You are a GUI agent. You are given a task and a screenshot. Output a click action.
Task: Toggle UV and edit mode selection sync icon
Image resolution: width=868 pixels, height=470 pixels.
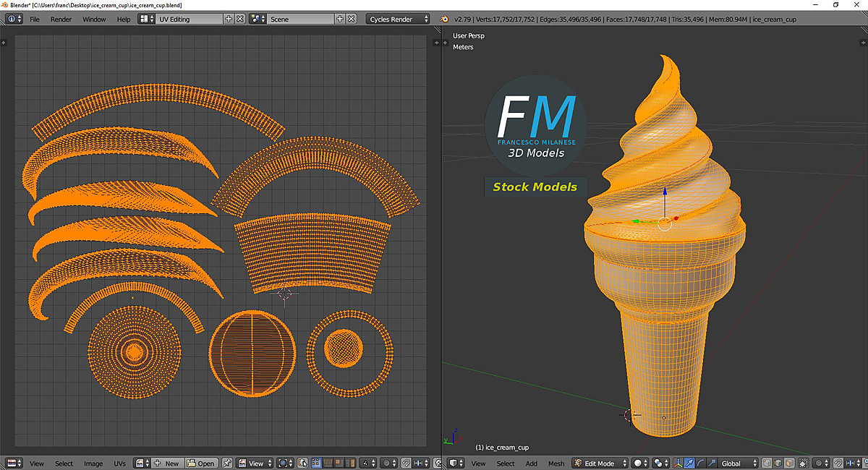302,463
